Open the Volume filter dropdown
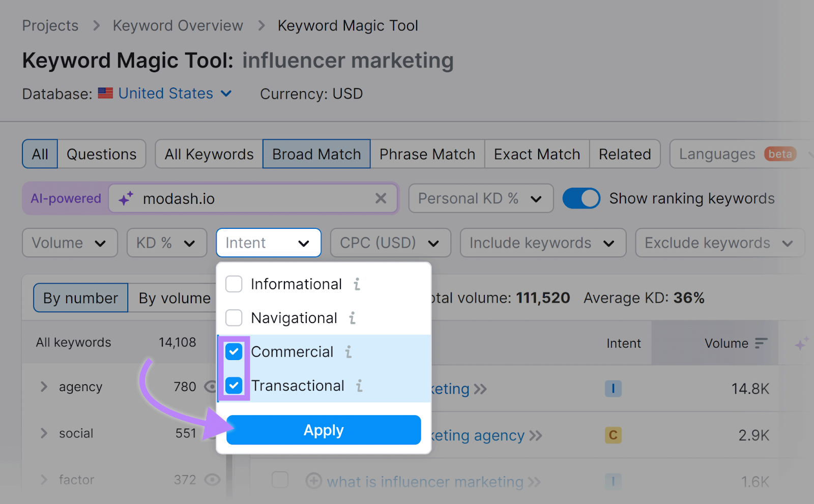 70,243
